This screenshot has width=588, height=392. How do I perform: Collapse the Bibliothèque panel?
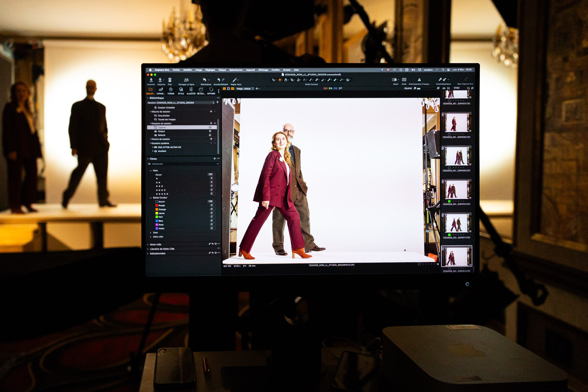pyautogui.click(x=148, y=98)
